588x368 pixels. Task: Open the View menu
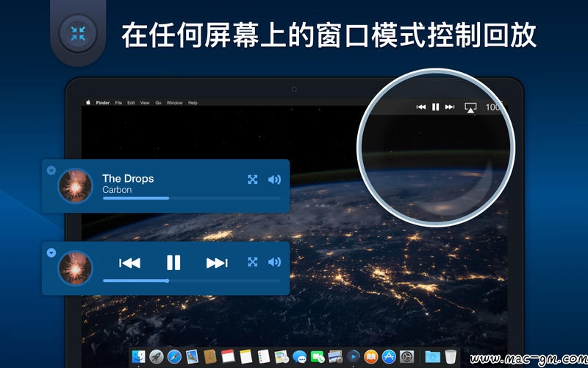pos(145,102)
